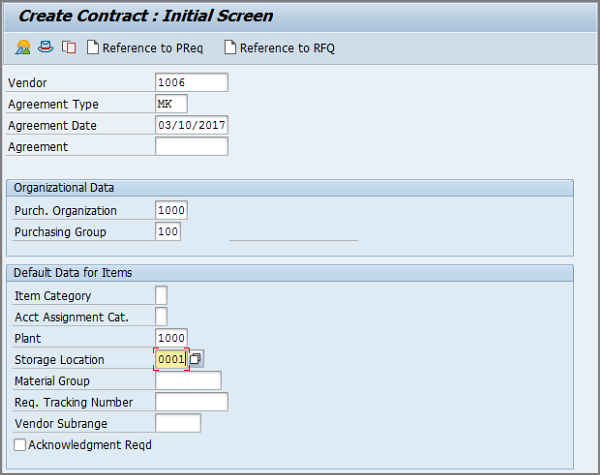The height and width of the screenshot is (475, 600).
Task: Focus the Item Category field
Action: (161, 295)
